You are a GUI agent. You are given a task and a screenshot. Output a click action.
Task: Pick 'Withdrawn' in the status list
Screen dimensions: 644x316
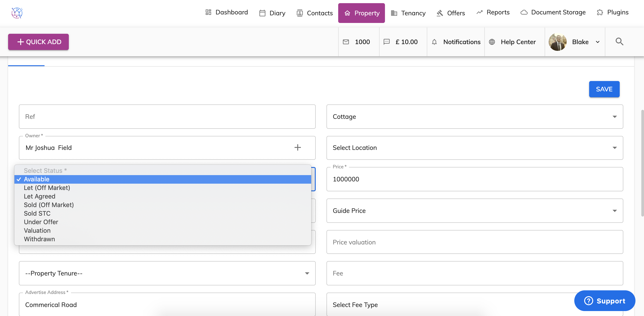pyautogui.click(x=39, y=239)
